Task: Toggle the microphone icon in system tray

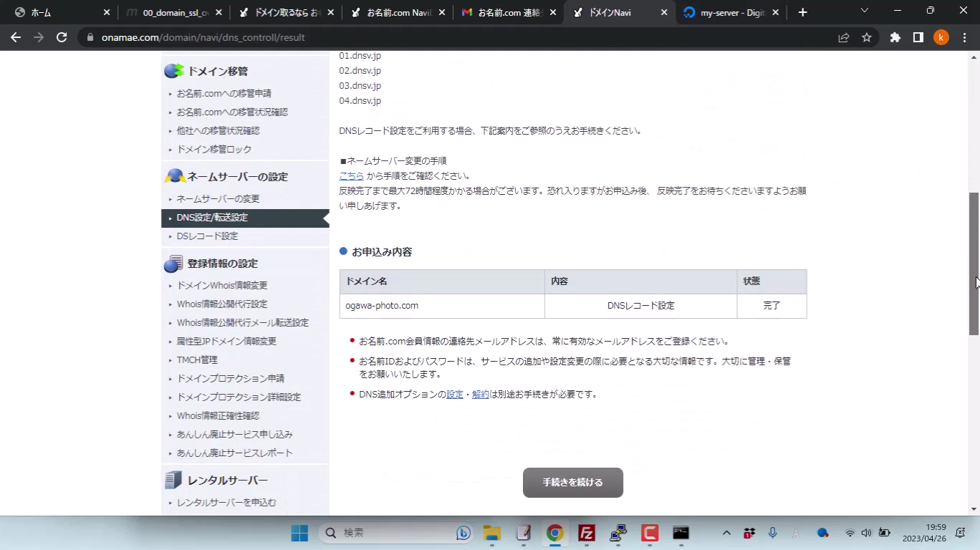Action: pos(772,533)
